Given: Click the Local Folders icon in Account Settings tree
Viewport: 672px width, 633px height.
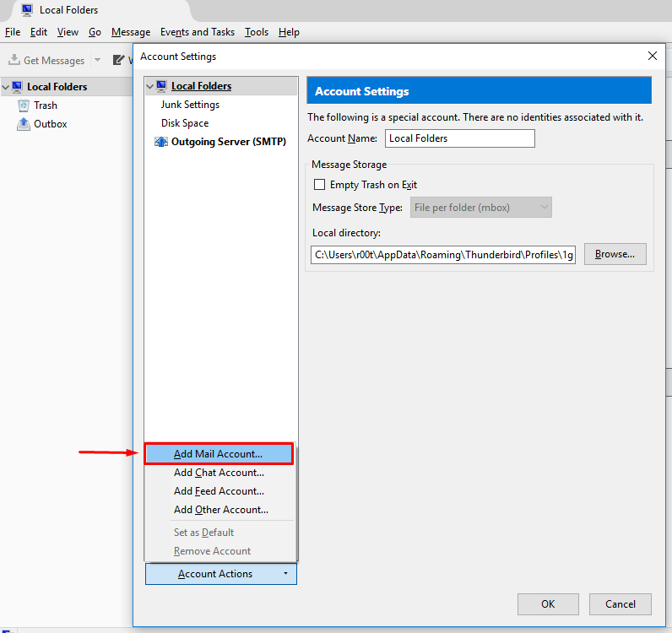Looking at the screenshot, I should point(161,86).
